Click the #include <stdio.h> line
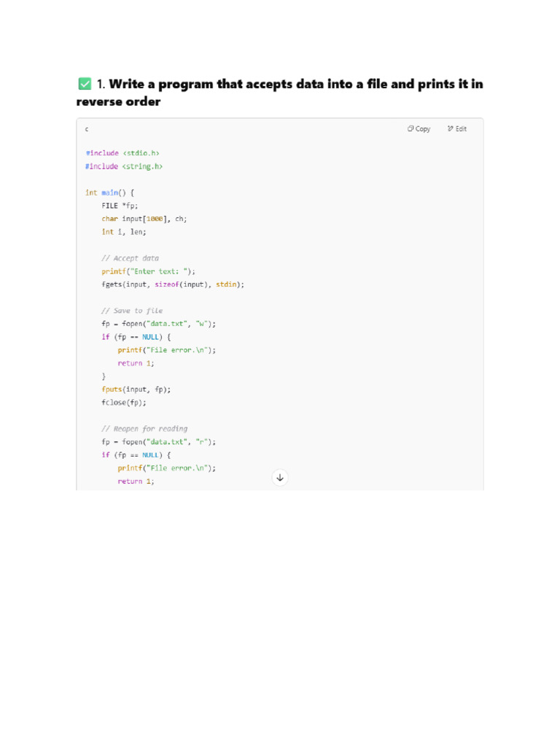The image size is (560, 747). [x=122, y=153]
